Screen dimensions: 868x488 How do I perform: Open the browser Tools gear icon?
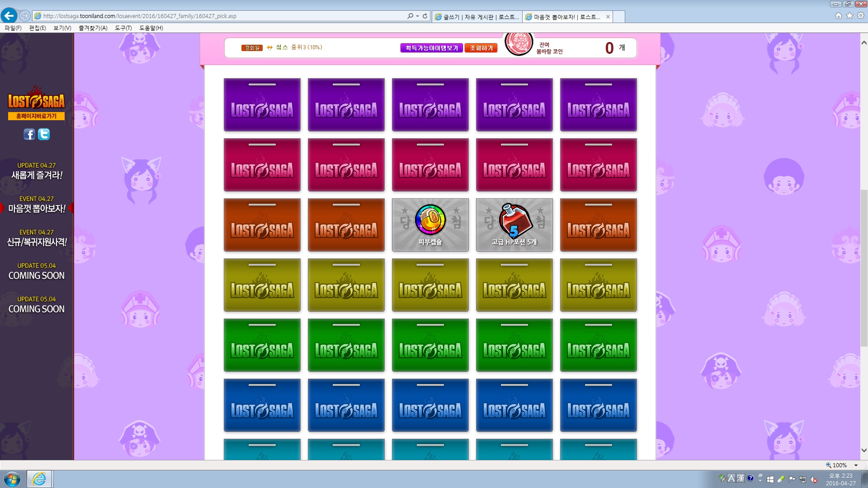pos(861,16)
